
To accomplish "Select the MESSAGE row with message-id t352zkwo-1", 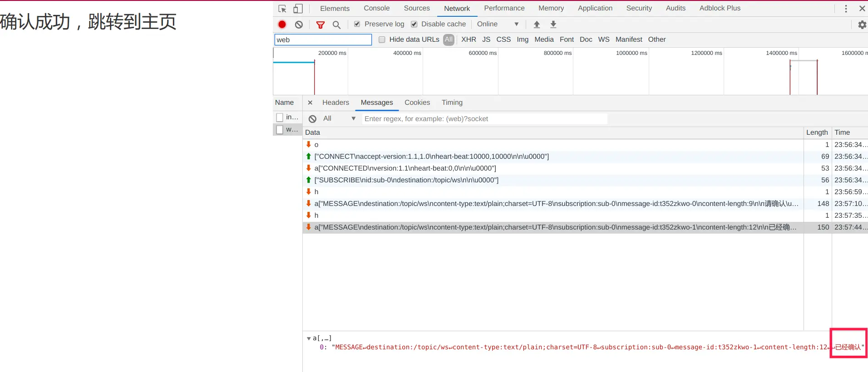I will (585, 227).
